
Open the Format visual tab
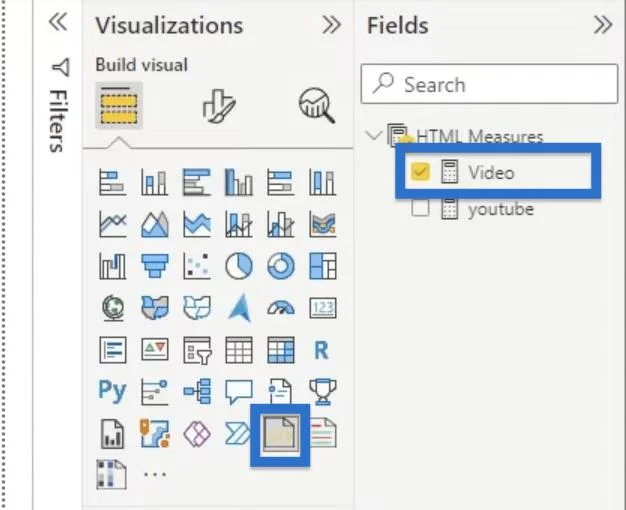tap(219, 106)
